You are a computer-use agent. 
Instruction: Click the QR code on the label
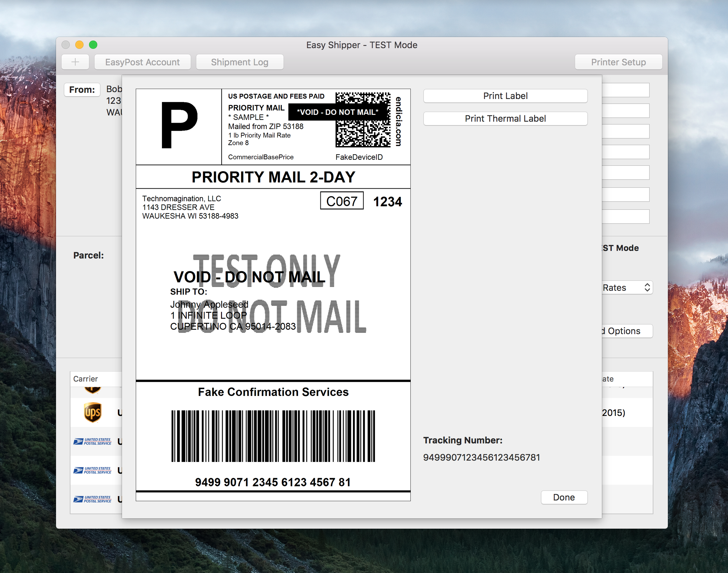(363, 120)
